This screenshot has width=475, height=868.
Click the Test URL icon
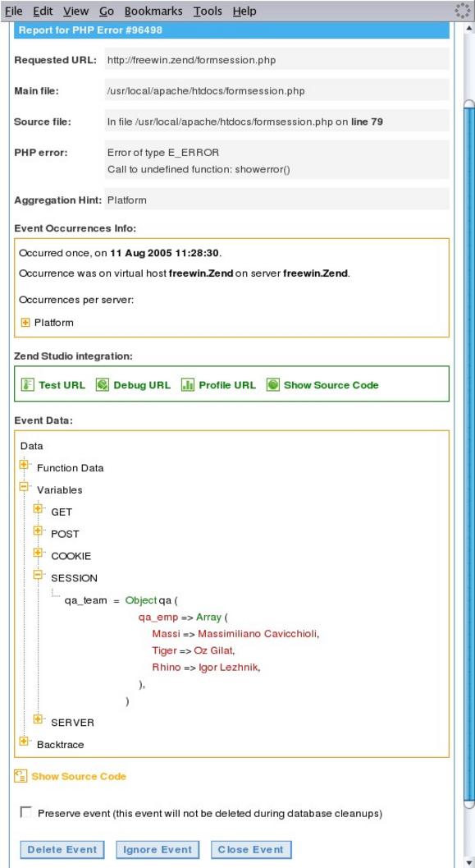click(x=28, y=385)
